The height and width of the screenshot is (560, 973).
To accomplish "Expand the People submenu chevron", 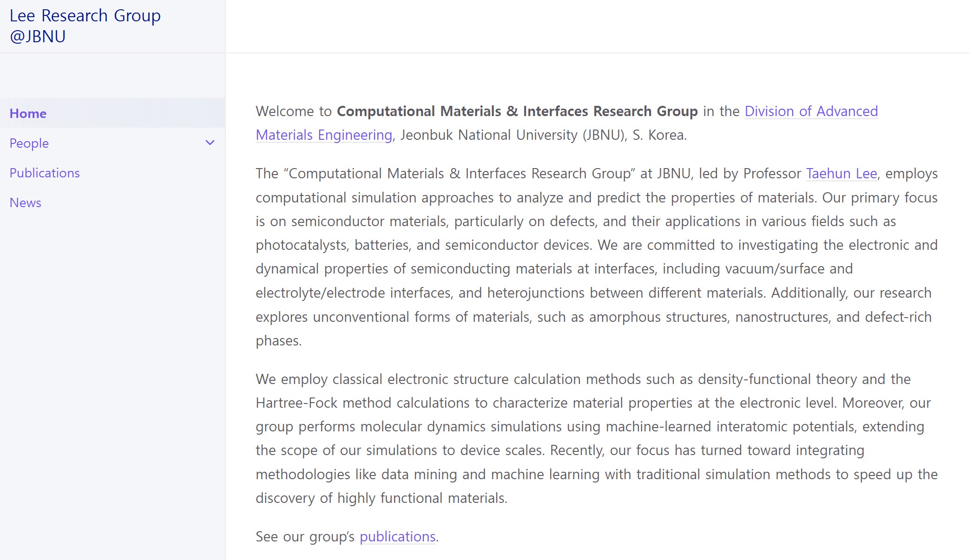I will coord(210,143).
